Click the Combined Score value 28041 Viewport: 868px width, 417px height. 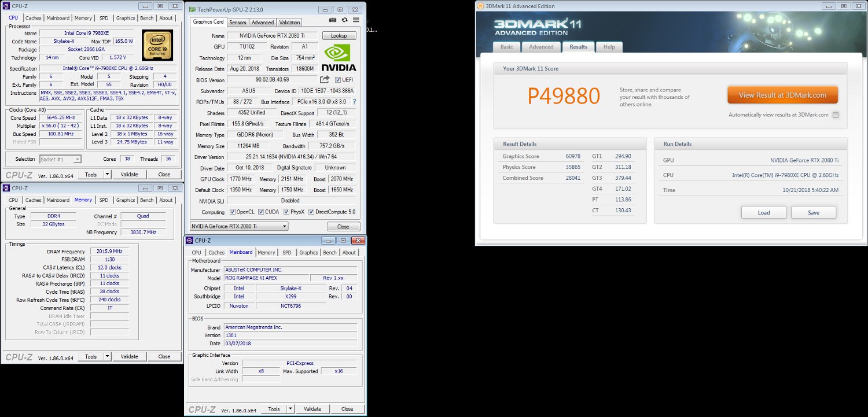(573, 178)
